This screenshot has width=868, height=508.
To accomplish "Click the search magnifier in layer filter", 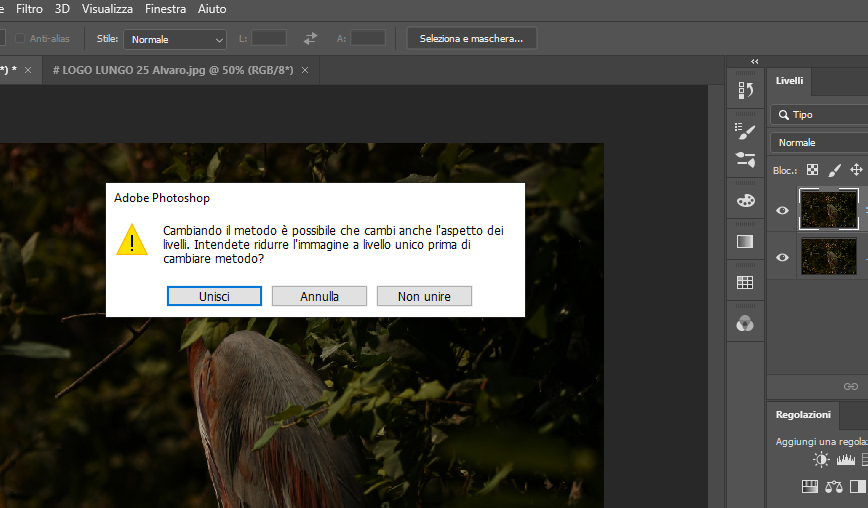I will coord(783,115).
